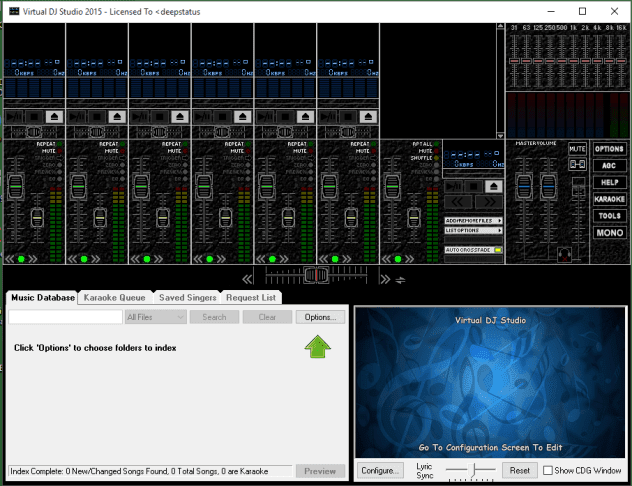Open HELP from the right panel

click(x=609, y=183)
